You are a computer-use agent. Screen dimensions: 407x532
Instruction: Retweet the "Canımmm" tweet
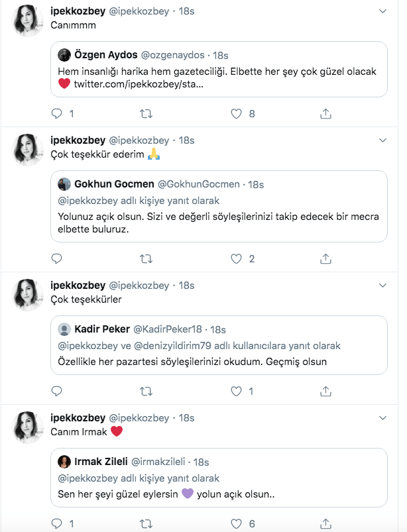coord(146,113)
